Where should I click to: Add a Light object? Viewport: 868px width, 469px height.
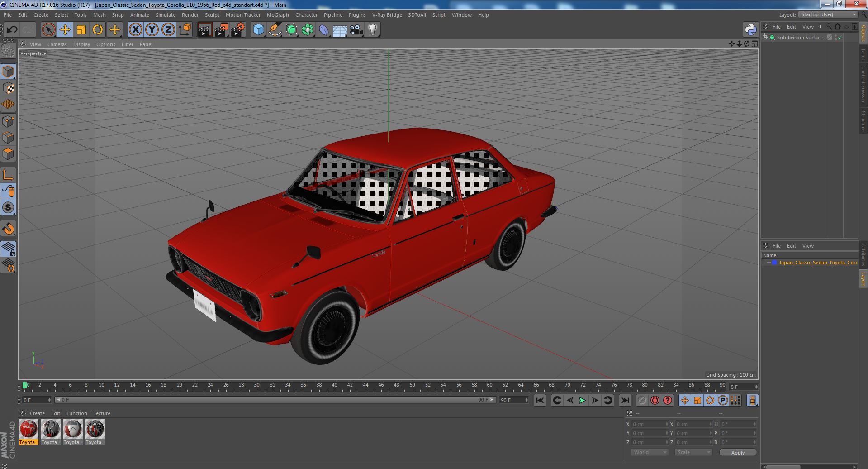[x=372, y=30]
